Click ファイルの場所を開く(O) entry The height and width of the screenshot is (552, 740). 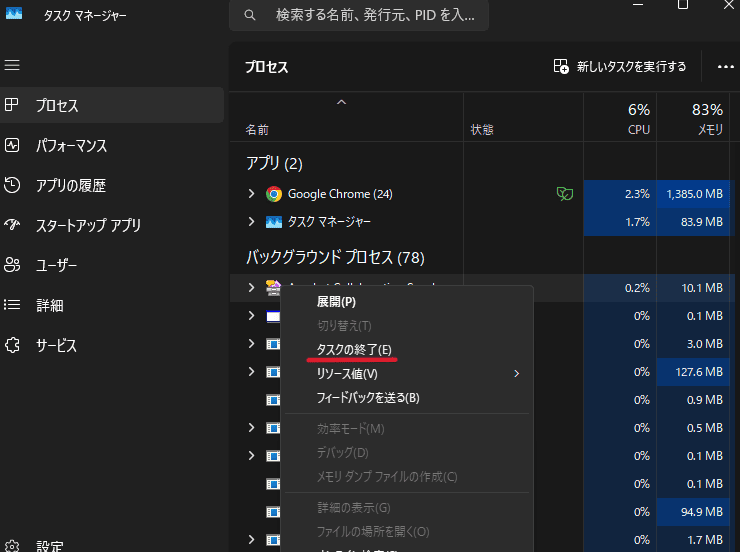[407, 532]
